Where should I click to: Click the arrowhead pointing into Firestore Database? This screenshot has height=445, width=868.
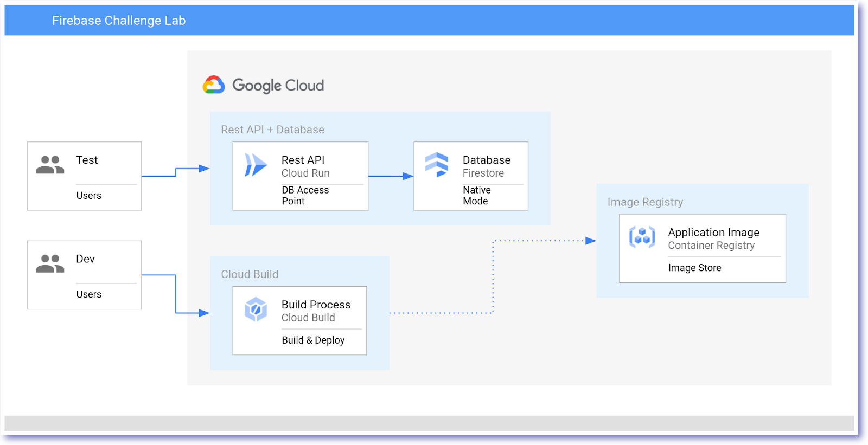408,176
